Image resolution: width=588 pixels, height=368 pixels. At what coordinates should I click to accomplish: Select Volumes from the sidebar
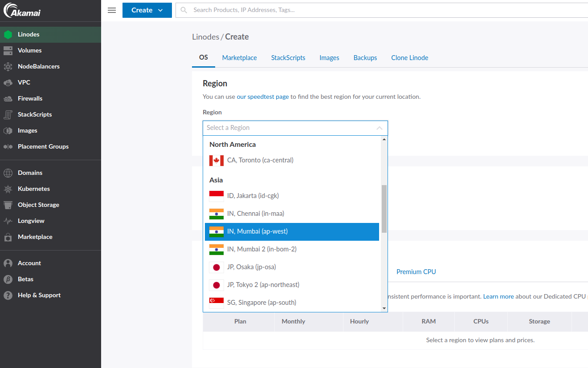[29, 50]
